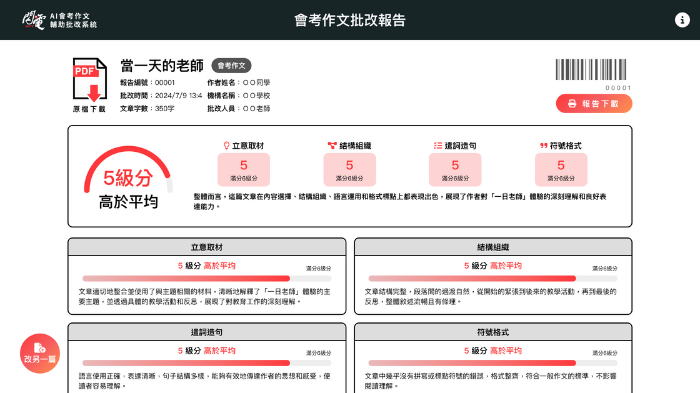Click the 遣詞造句 panel header
This screenshot has width=700, height=393.
(x=207, y=332)
